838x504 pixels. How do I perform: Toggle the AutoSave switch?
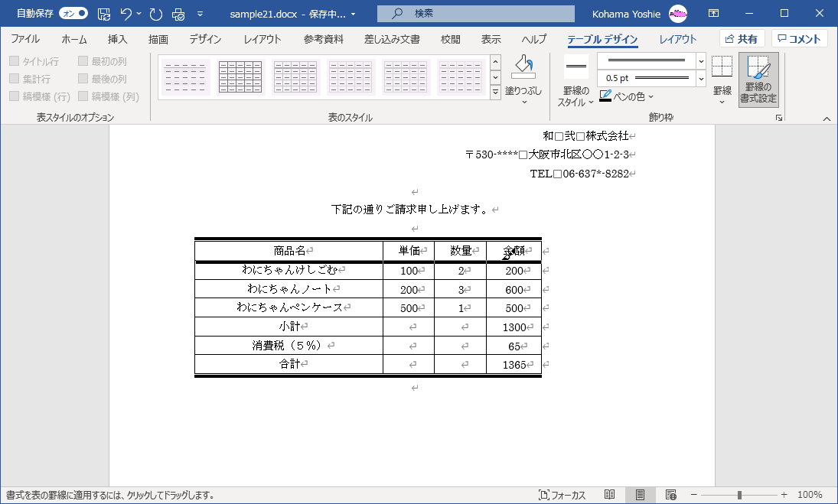pyautogui.click(x=73, y=13)
